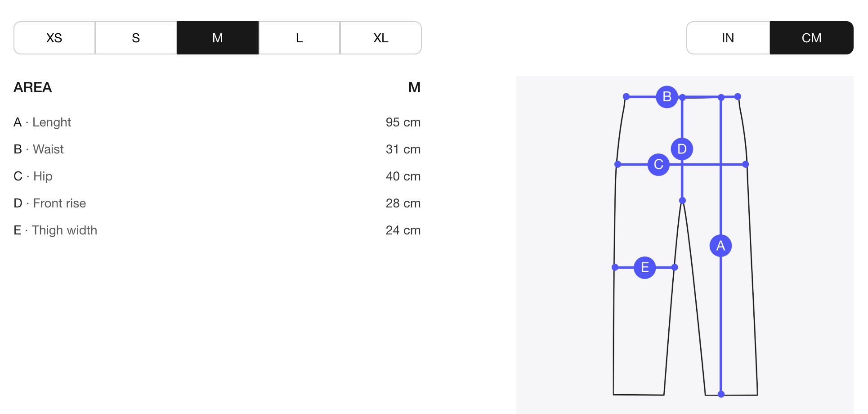Select the CM unit button
868x414 pixels.
[811, 38]
